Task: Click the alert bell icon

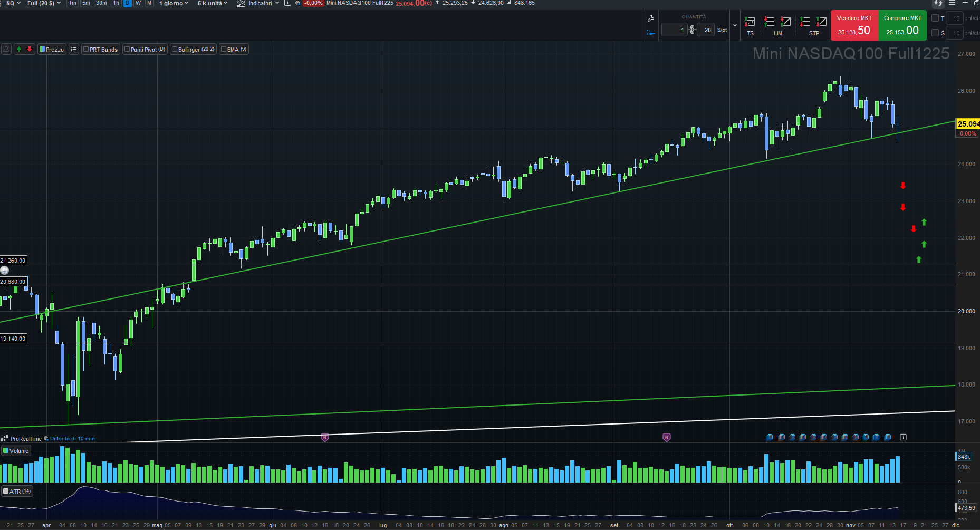Action: 6,49
